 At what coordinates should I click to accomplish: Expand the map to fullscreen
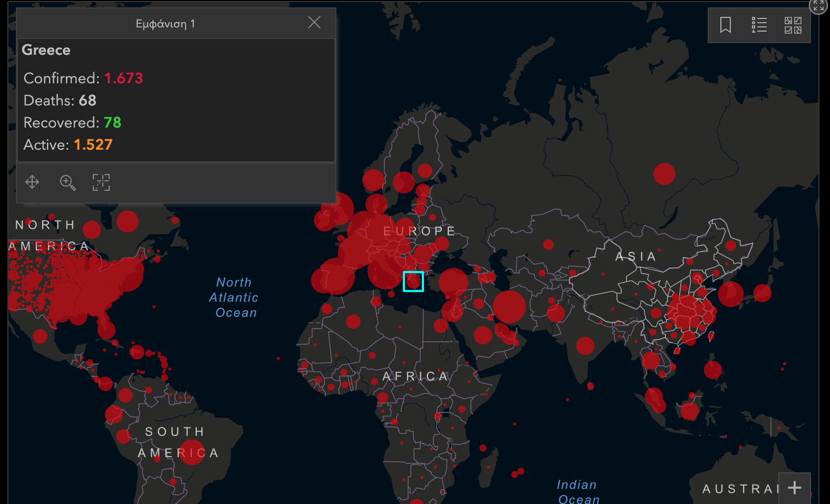(818, 6)
